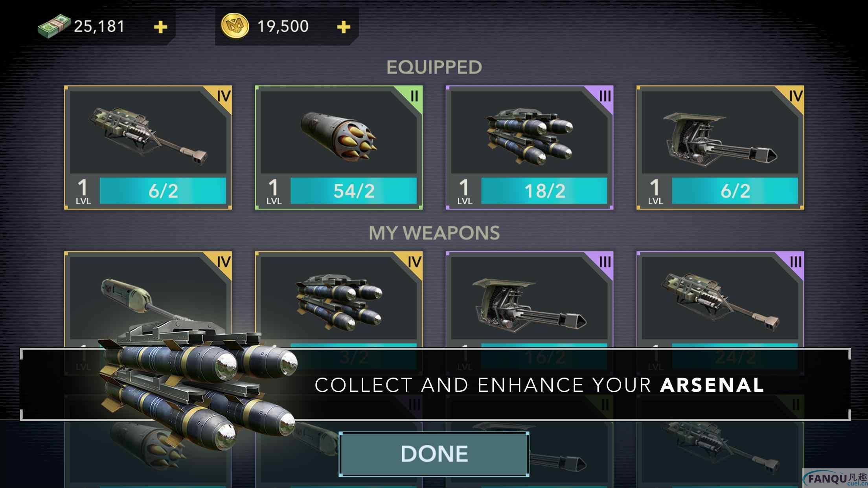
Task: Click the green cash stack icon
Action: click(54, 26)
